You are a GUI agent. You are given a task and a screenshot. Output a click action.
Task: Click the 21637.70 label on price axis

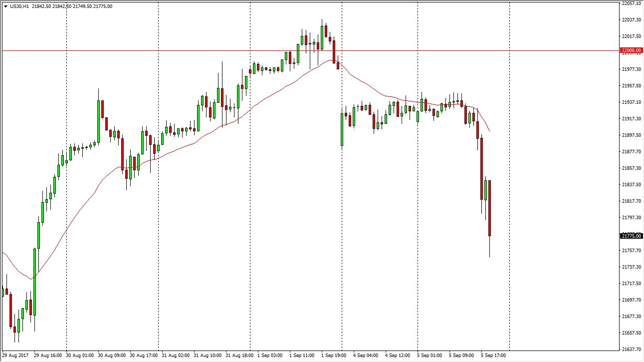(631, 350)
